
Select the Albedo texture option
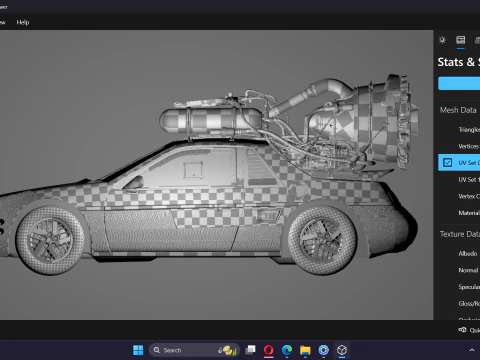[x=468, y=254]
